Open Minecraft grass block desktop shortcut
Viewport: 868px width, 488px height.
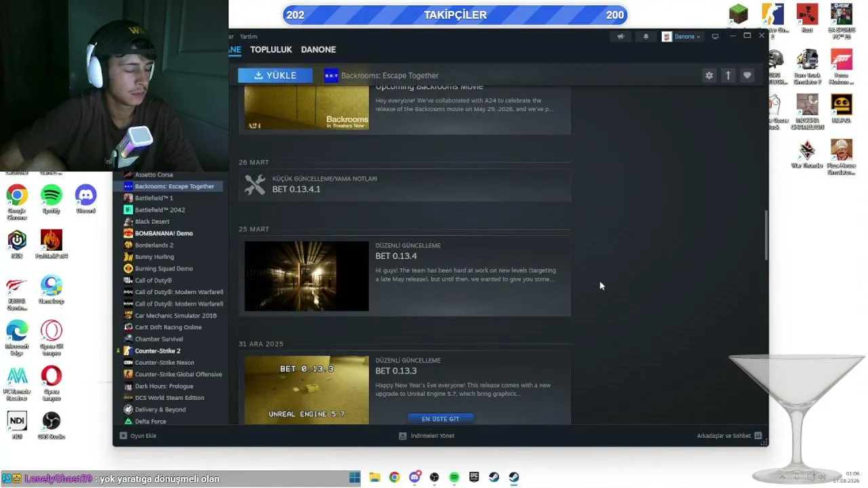738,14
